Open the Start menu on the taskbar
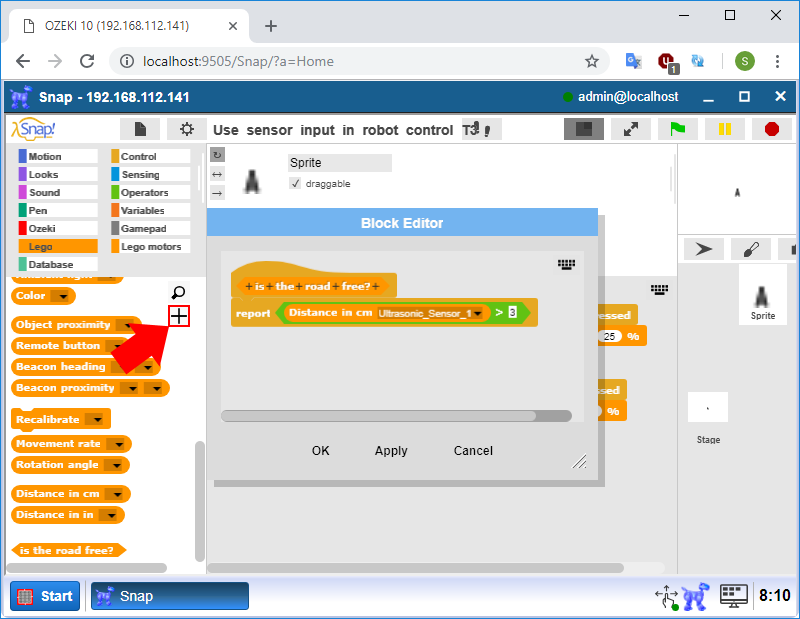Image resolution: width=800 pixels, height=619 pixels. 45,596
